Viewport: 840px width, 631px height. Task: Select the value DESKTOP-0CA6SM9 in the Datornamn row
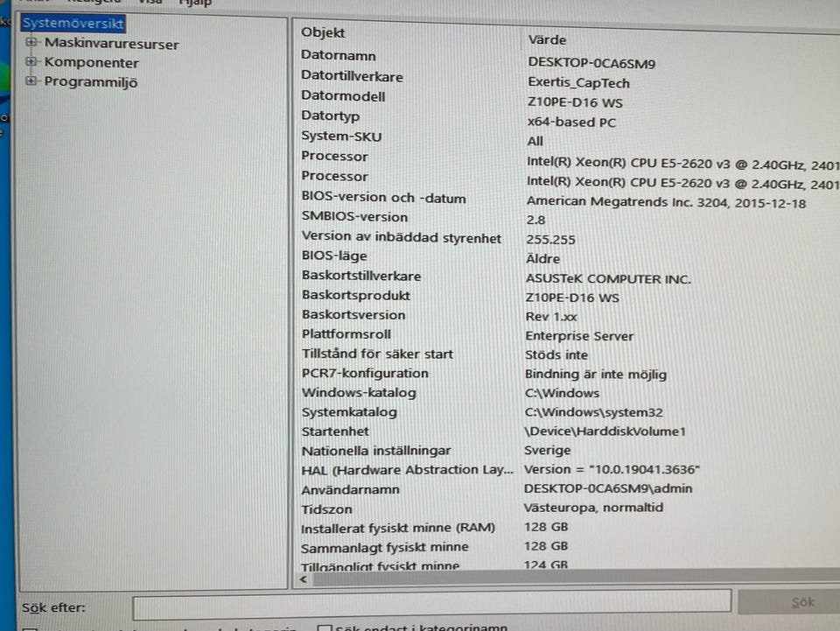[x=591, y=63]
